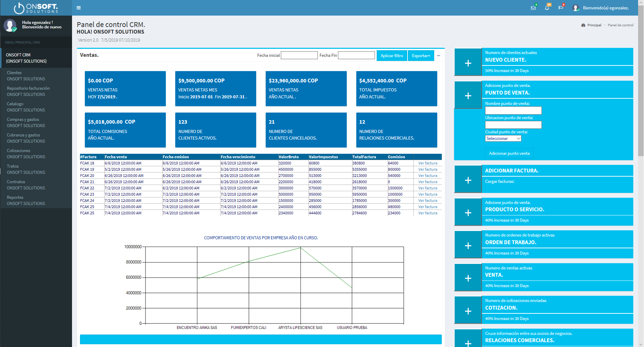Viewport: 644px width, 347px height.
Task: Click the plus icon beside ADICIONAR FACTURA
Action: click(468, 180)
